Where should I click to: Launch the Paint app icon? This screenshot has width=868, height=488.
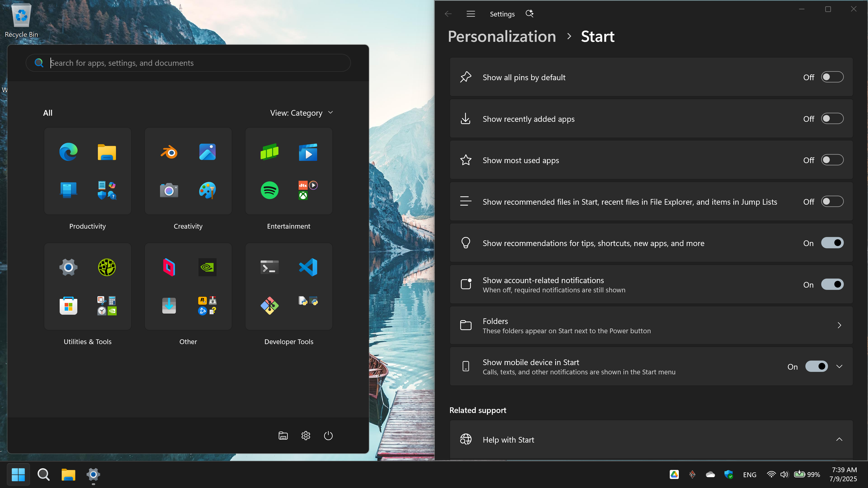tap(207, 190)
